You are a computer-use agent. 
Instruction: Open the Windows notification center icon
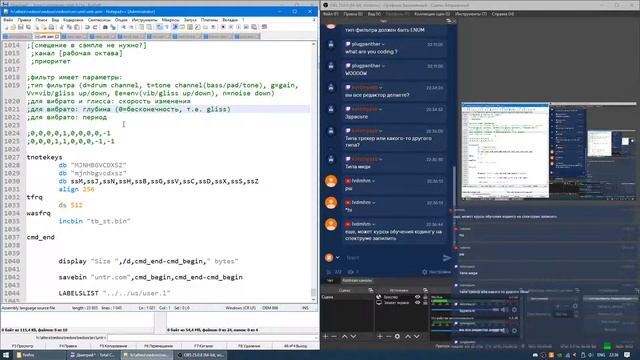point(627,355)
